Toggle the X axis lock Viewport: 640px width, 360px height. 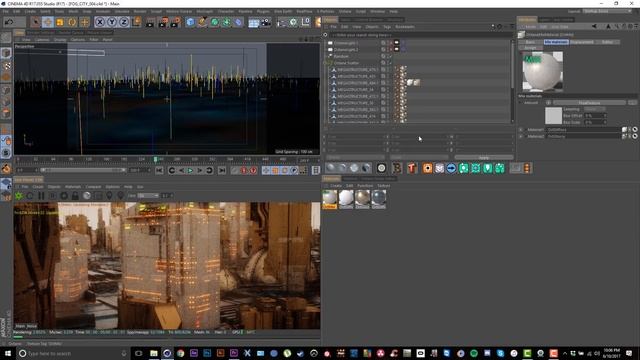coord(100,22)
